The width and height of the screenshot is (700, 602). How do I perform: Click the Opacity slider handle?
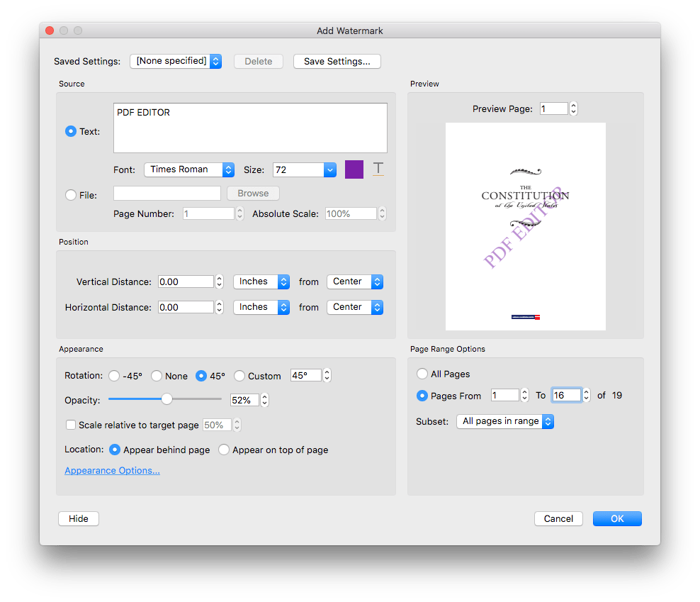(x=166, y=399)
